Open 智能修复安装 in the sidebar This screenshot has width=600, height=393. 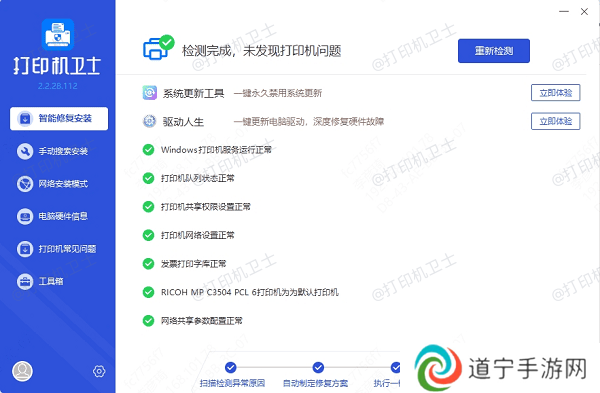coord(59,119)
